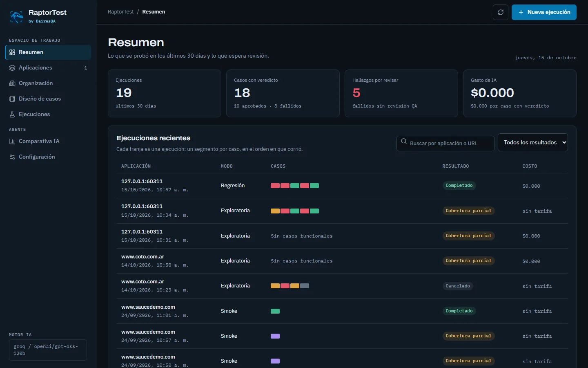
Task: Click the first red case segment in Regresión run
Action: pos(275,186)
